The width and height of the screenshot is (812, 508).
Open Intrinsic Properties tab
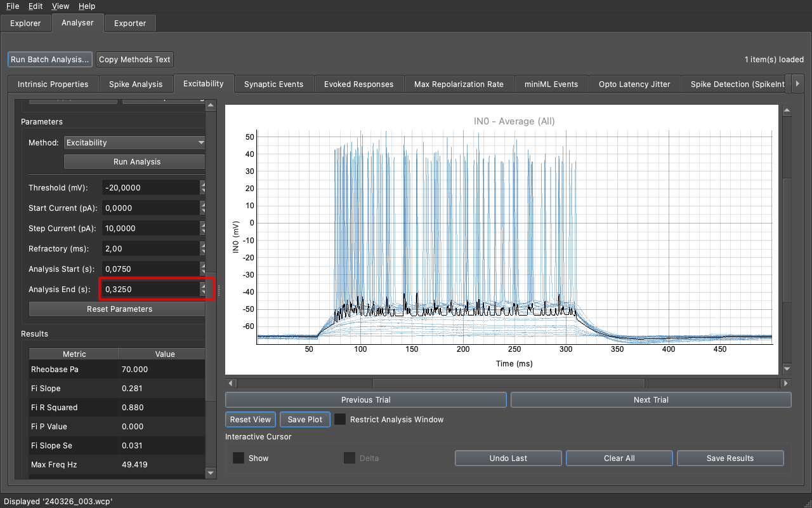pyautogui.click(x=53, y=84)
